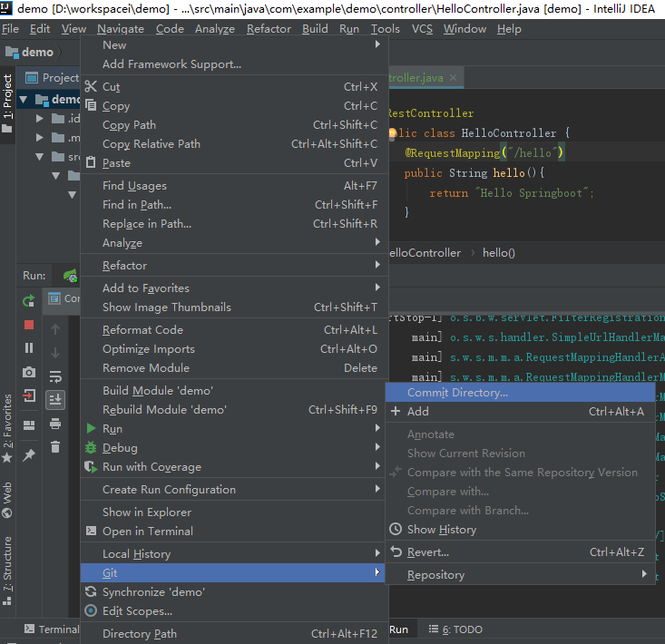Pin the Run tab

click(x=29, y=455)
